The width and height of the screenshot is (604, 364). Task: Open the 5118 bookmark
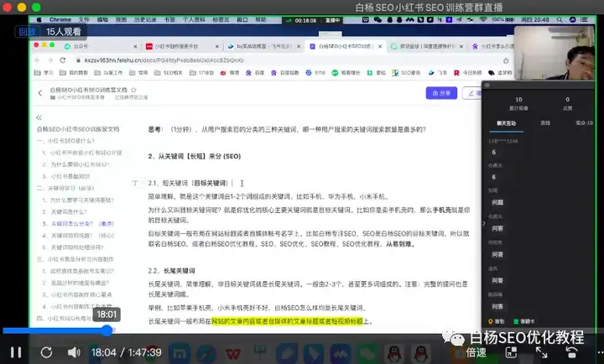coord(315,72)
